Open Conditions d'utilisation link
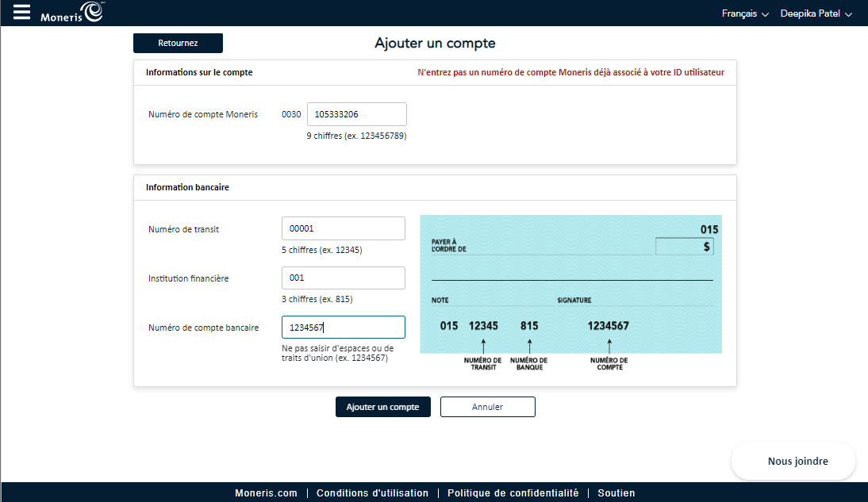This screenshot has width=868, height=502. [x=372, y=492]
